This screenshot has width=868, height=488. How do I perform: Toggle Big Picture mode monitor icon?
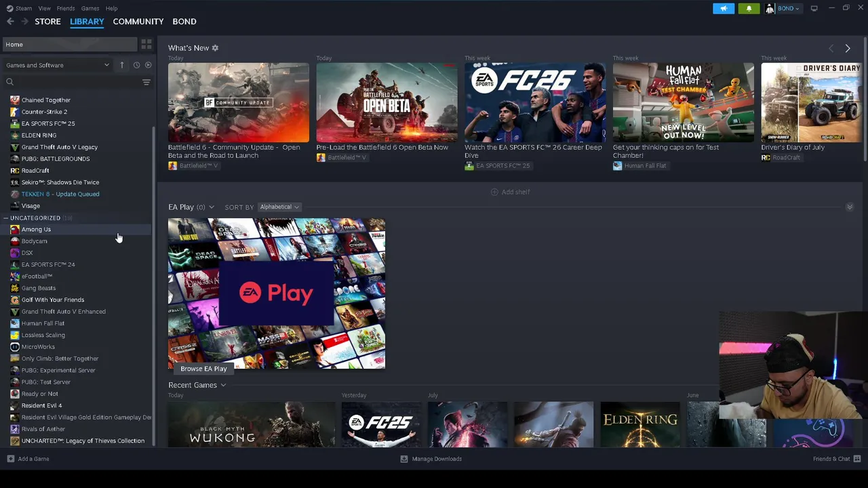[x=814, y=8]
